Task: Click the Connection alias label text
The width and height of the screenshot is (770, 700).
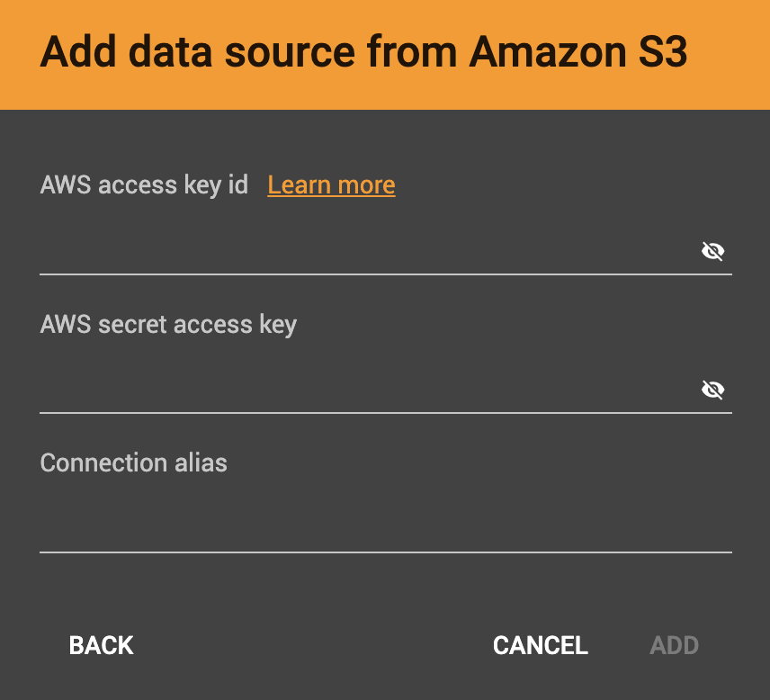Action: (133, 462)
